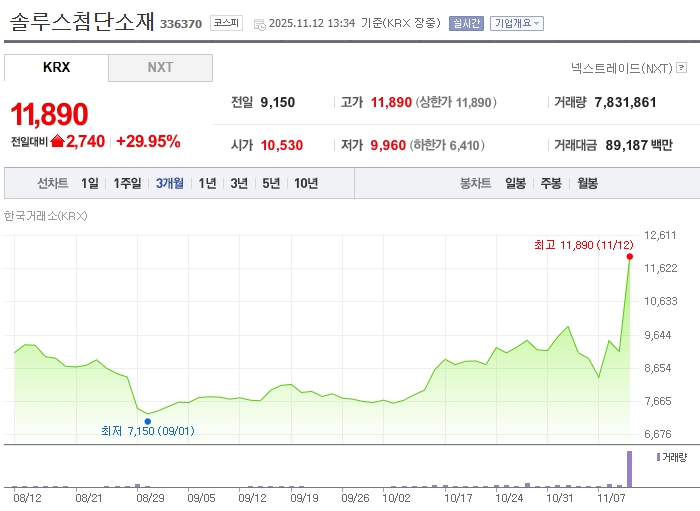Switch to the KRX tab
This screenshot has width=700, height=511.
tap(57, 68)
